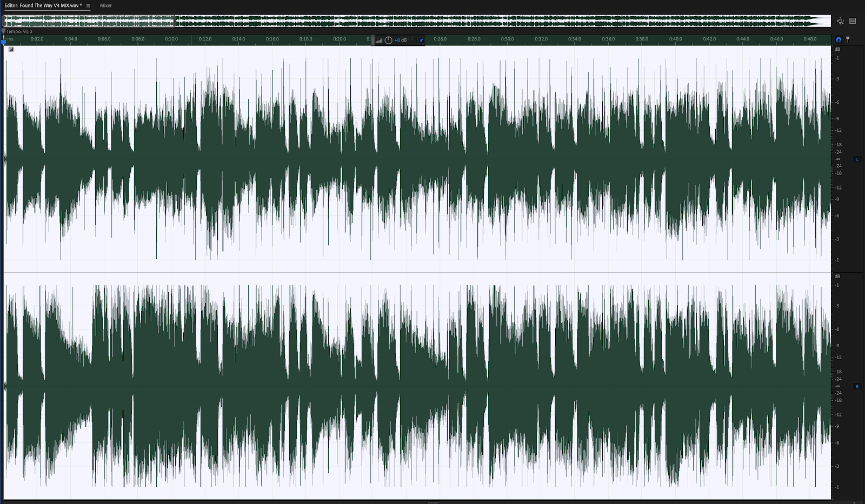Image resolution: width=865 pixels, height=504 pixels.
Task: Open the Editor panel hamburger menu
Action: [x=88, y=5]
